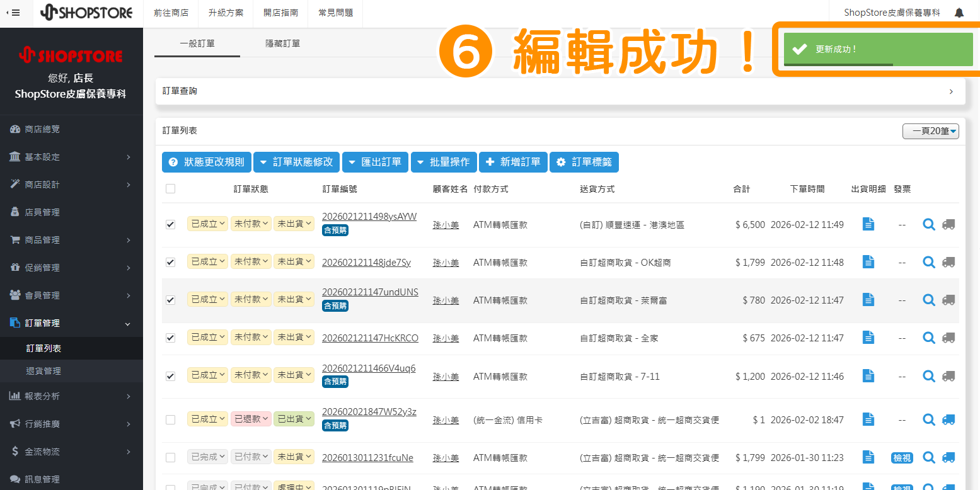Click magnifier icon for the $1,799 OK超商 order
Viewport: 980px width, 490px height.
928,262
